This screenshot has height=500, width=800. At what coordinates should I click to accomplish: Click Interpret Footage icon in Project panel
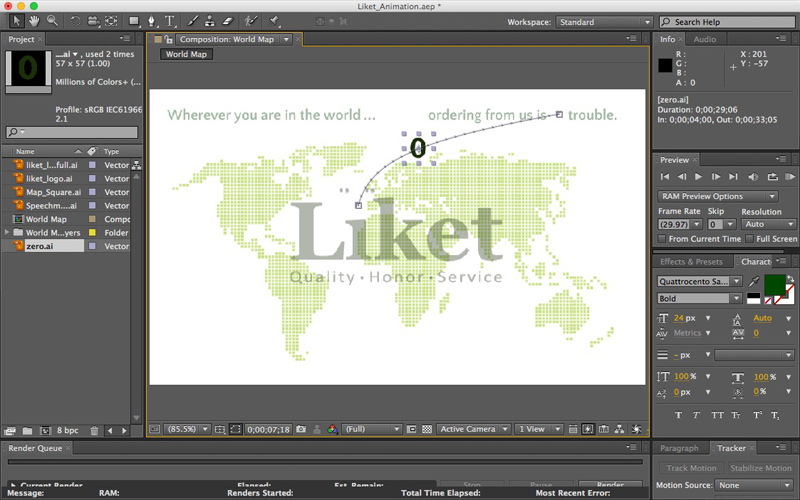pyautogui.click(x=11, y=431)
